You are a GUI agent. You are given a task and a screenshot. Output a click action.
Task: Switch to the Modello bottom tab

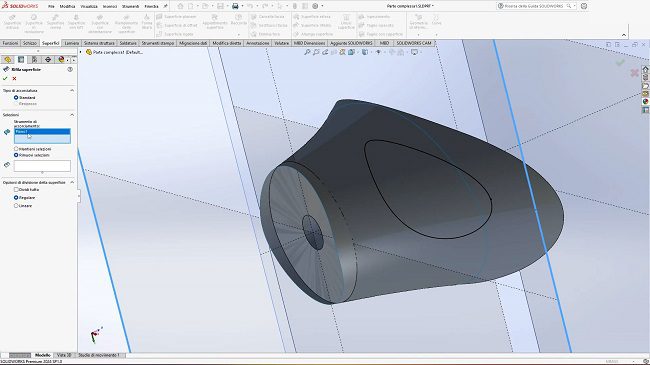43,355
